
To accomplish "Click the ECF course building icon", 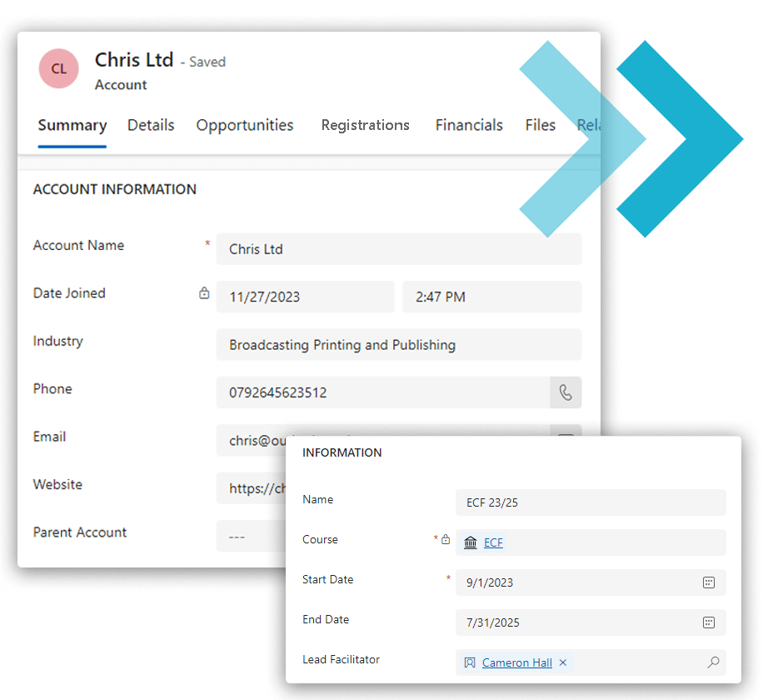I will coord(471,542).
